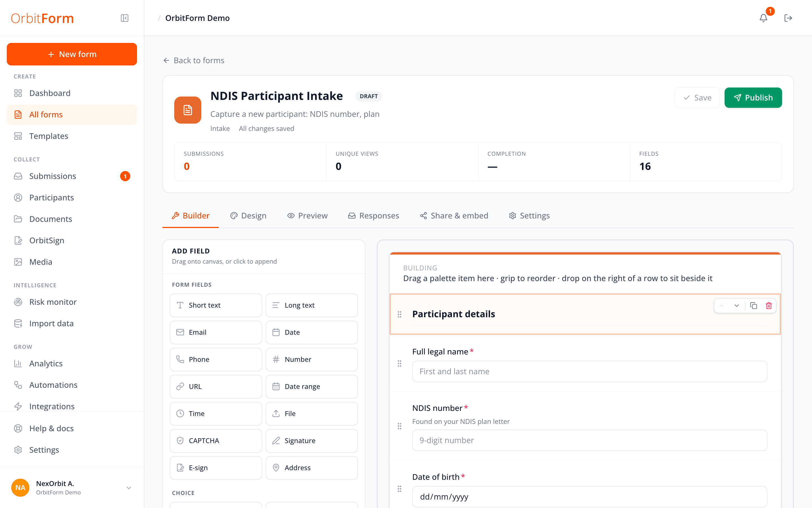
Task: Click the Date of birth input
Action: (x=590, y=497)
